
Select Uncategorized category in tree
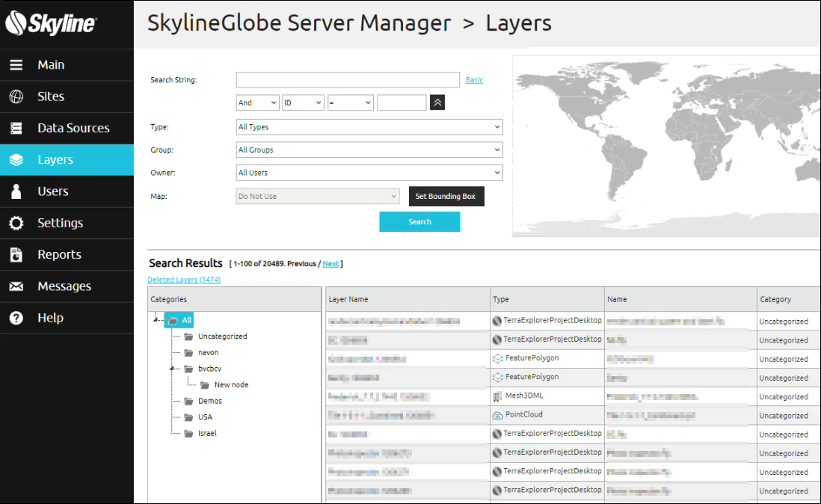223,336
